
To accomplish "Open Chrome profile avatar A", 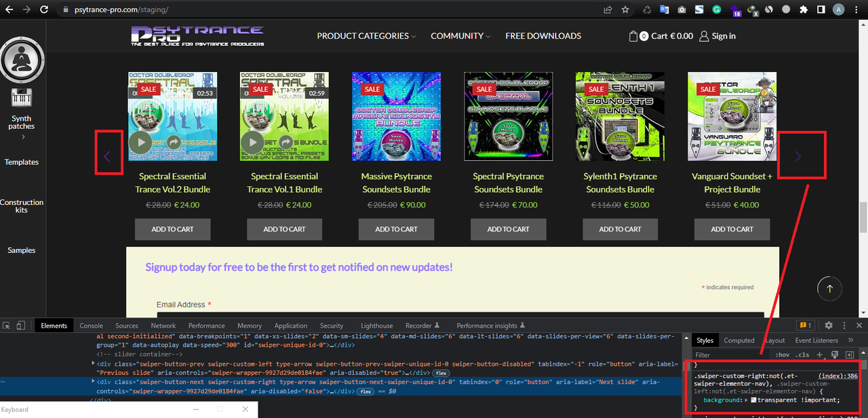I will 839,9.
